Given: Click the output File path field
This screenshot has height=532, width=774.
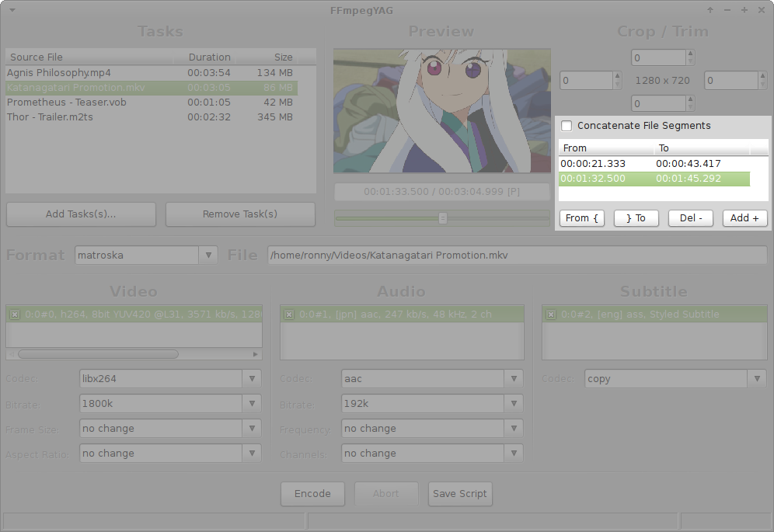Looking at the screenshot, I should pos(518,256).
